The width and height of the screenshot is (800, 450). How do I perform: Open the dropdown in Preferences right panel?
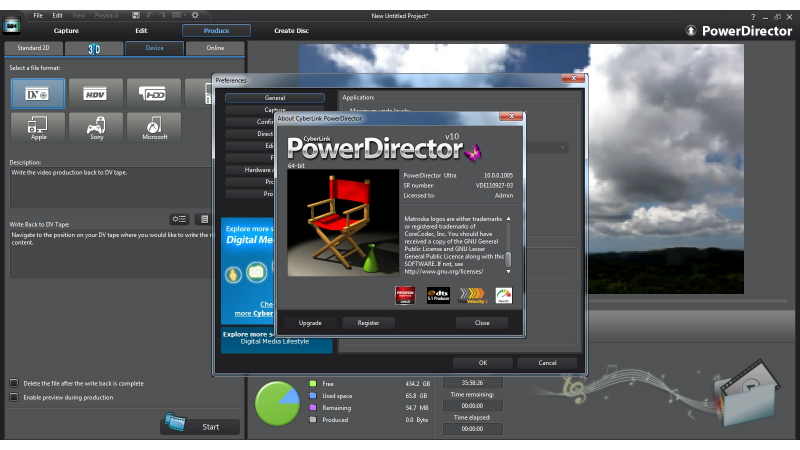click(563, 148)
